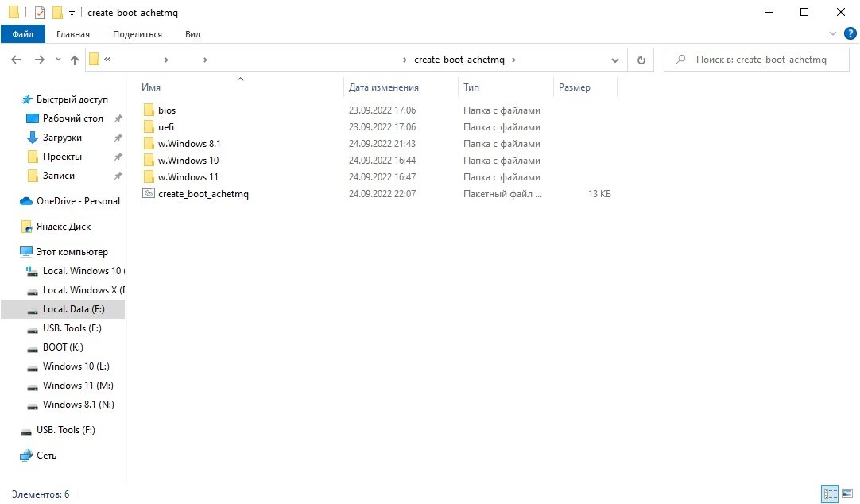Image resolution: width=860 pixels, height=504 pixels.
Task: Open Быстрый доступ in the navigation pane
Action: coord(72,99)
